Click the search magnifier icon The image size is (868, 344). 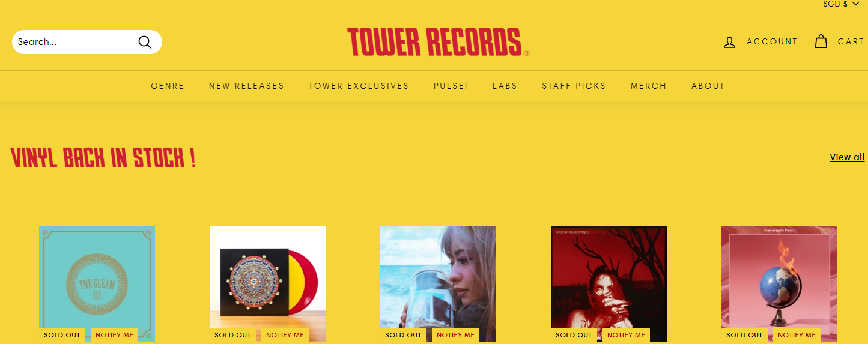(x=145, y=42)
